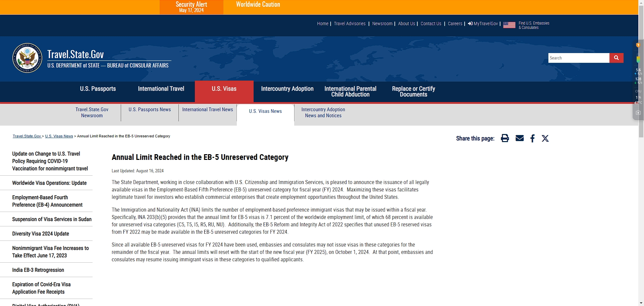The width and height of the screenshot is (644, 306).
Task: Focus the Search input field
Action: (579, 58)
